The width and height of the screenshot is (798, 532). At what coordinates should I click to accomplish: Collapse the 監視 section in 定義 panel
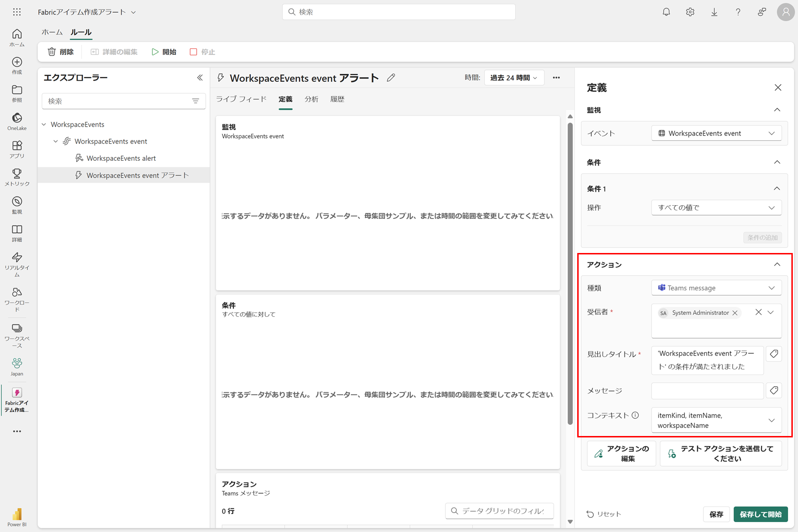pyautogui.click(x=777, y=110)
